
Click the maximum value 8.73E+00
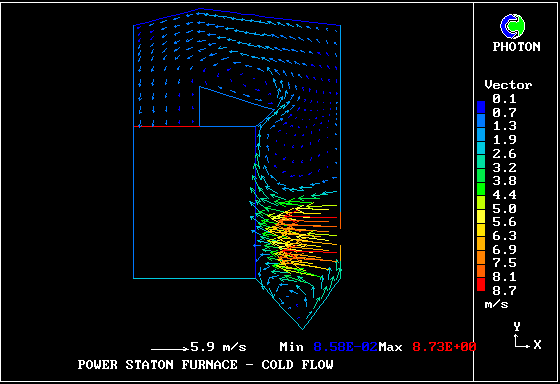click(444, 347)
